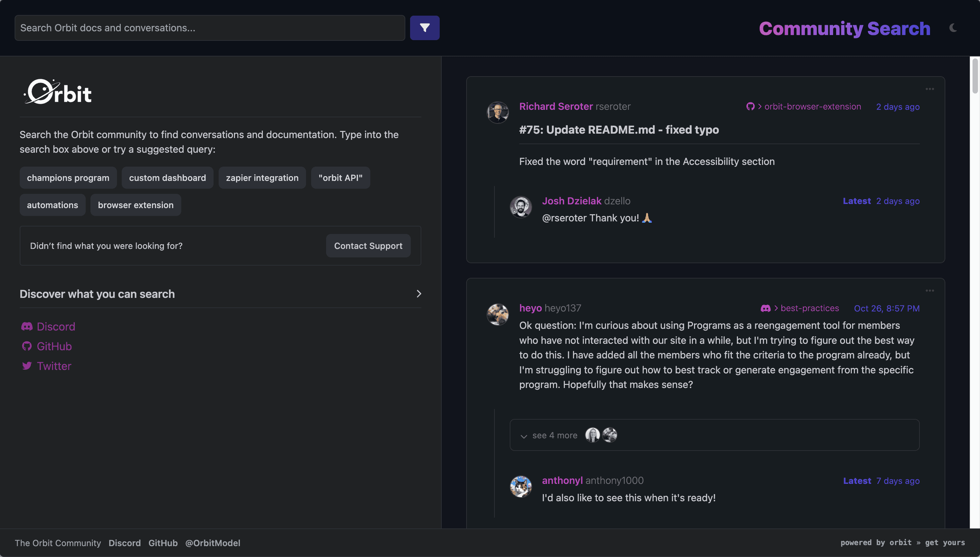Focus the Search Orbit docs input
The height and width of the screenshot is (557, 980).
209,28
